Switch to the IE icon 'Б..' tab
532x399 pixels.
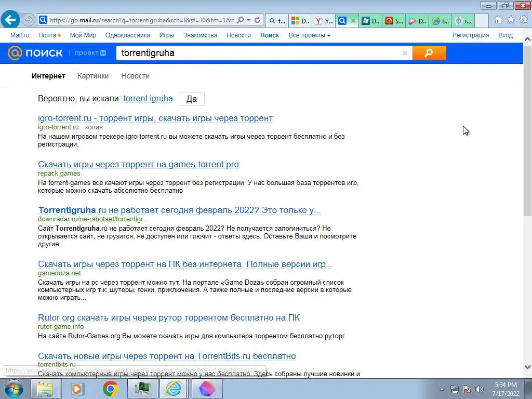(441, 21)
